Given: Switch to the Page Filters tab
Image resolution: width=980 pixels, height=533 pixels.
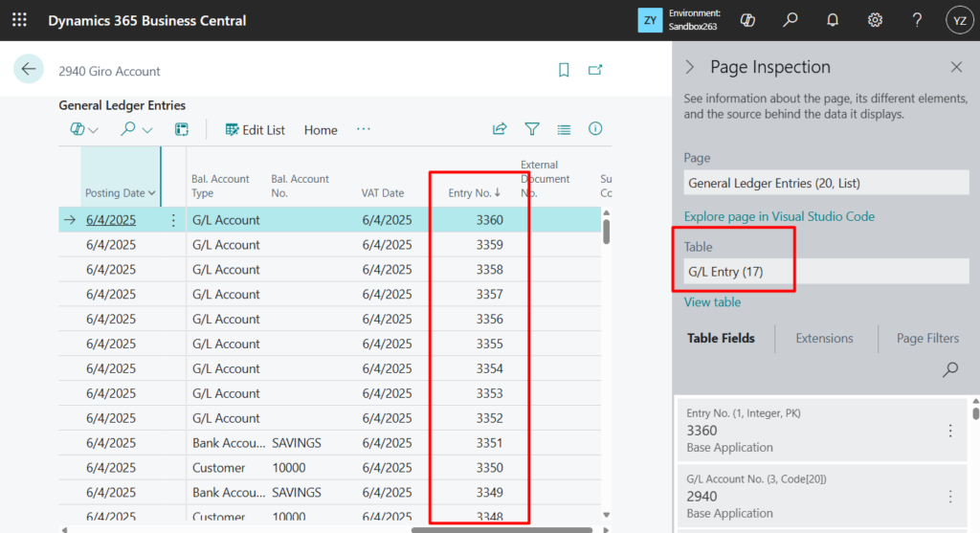Looking at the screenshot, I should (x=927, y=338).
